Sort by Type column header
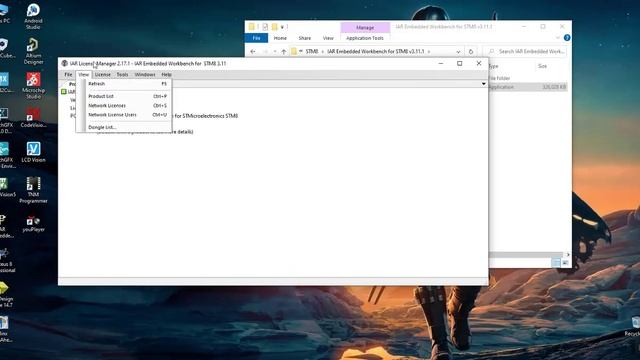The image size is (640, 360). pyautogui.click(x=493, y=66)
